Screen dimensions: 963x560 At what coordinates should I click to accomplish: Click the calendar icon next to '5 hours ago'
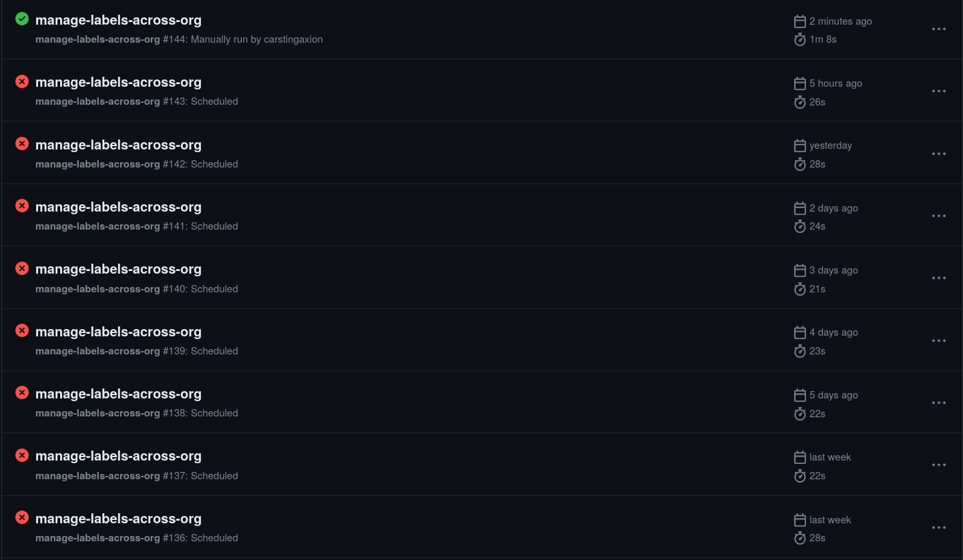coord(799,83)
